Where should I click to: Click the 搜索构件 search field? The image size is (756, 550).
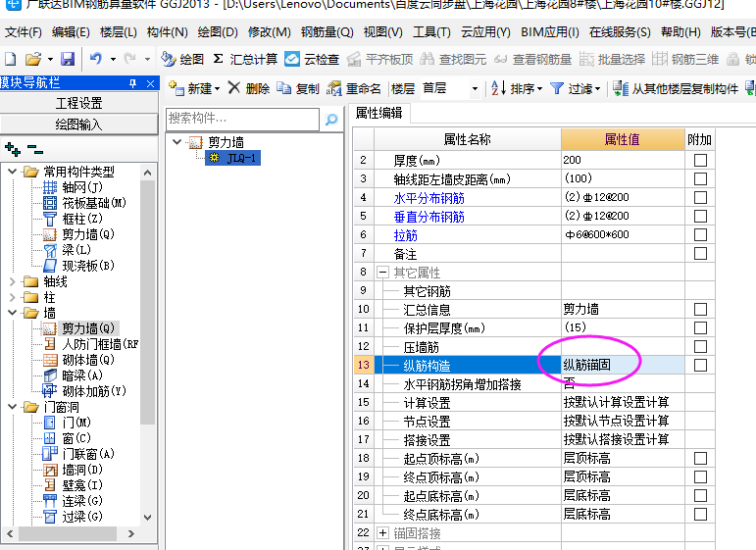coord(242,119)
